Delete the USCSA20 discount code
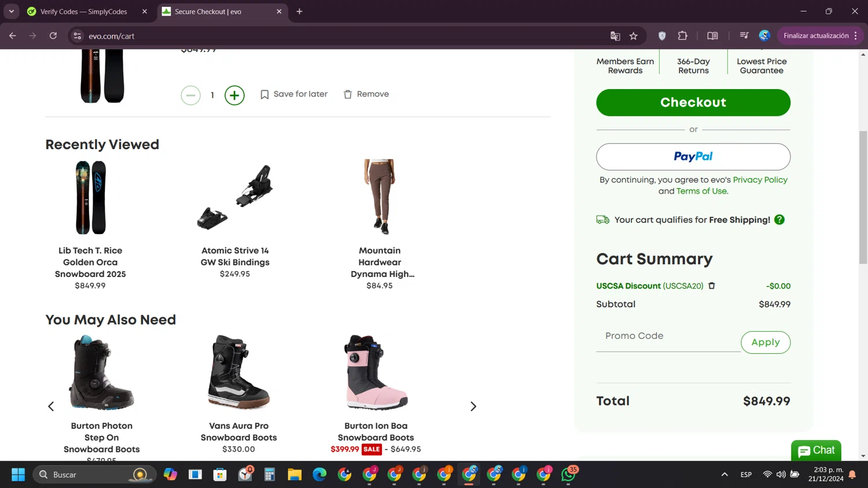 (x=712, y=286)
